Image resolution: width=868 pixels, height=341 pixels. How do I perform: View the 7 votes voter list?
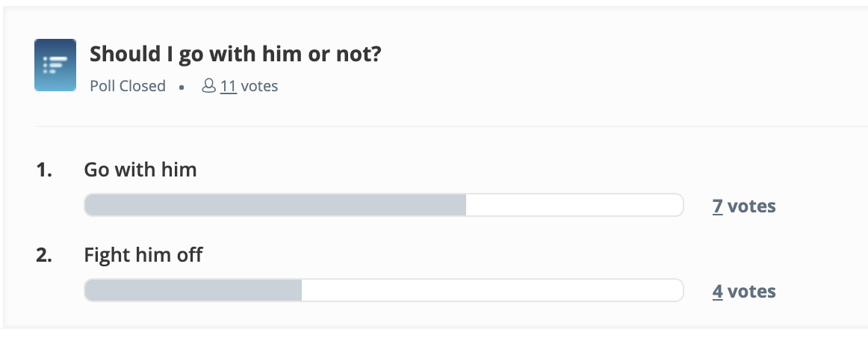[x=717, y=206]
